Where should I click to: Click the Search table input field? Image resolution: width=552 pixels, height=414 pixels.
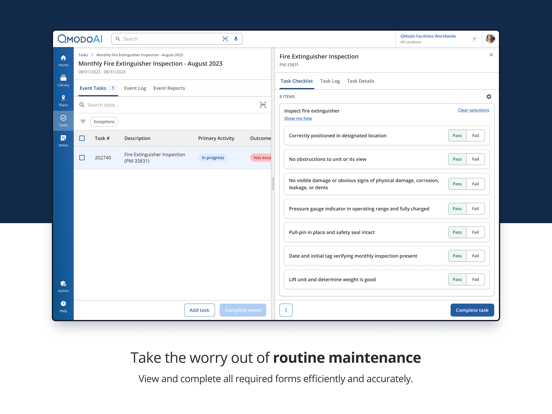[x=169, y=105]
